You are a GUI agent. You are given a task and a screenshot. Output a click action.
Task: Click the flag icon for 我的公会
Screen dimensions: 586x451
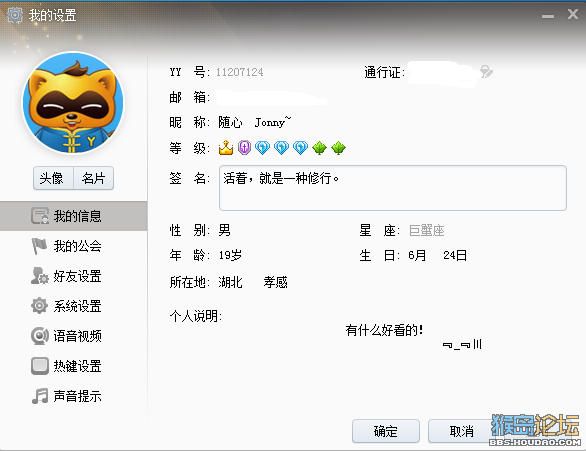coord(39,246)
